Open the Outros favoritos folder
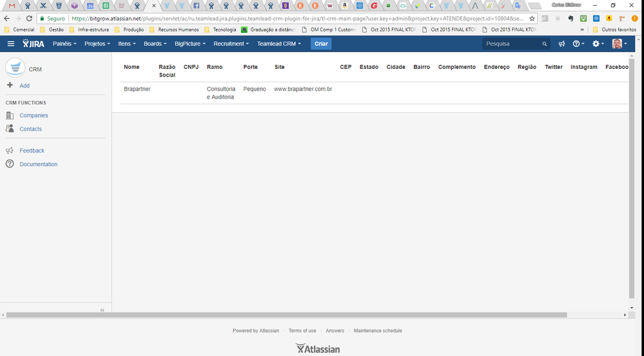 click(x=614, y=30)
